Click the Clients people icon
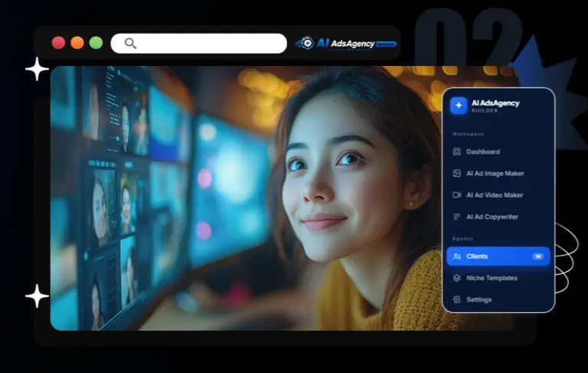 tap(456, 256)
